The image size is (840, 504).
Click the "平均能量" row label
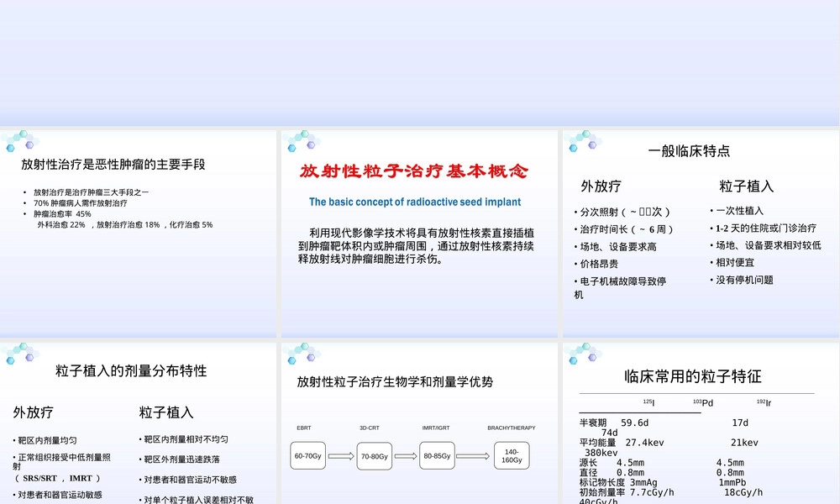pyautogui.click(x=597, y=443)
